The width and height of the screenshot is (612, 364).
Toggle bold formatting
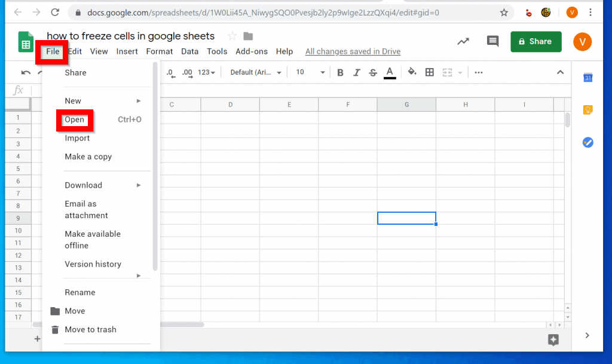[340, 72]
